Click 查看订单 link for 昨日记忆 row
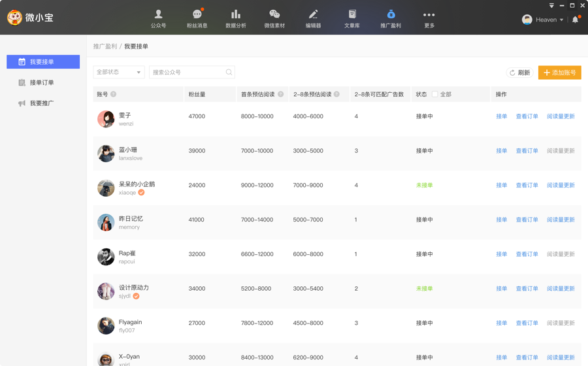 click(x=527, y=220)
